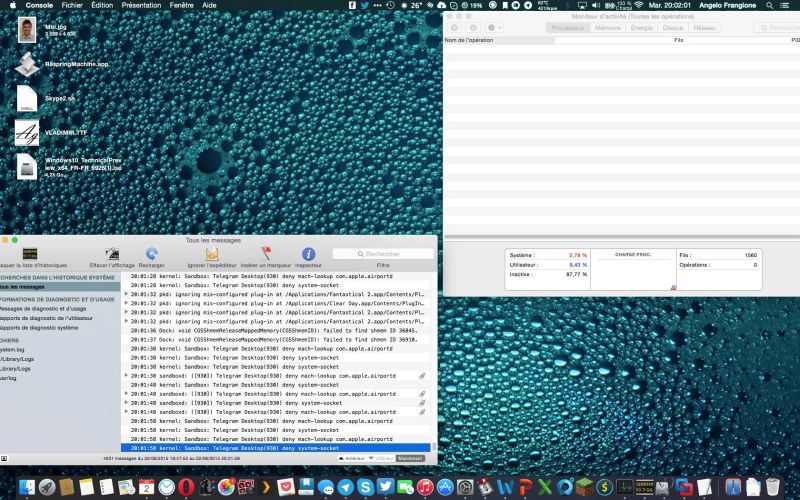Screen dimensions: 800x500
Task: Click the paperclip on the 20:01:38 sandboxd row
Action: coord(422,376)
